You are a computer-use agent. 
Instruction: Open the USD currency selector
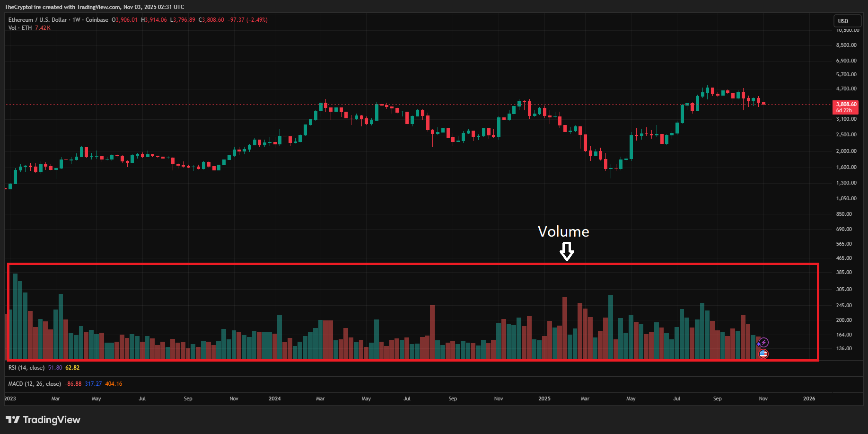point(847,21)
